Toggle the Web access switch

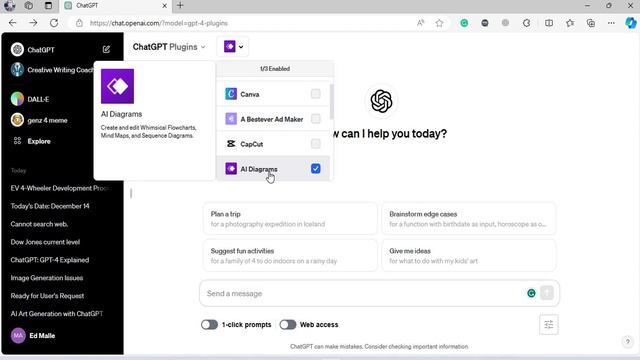click(x=288, y=324)
